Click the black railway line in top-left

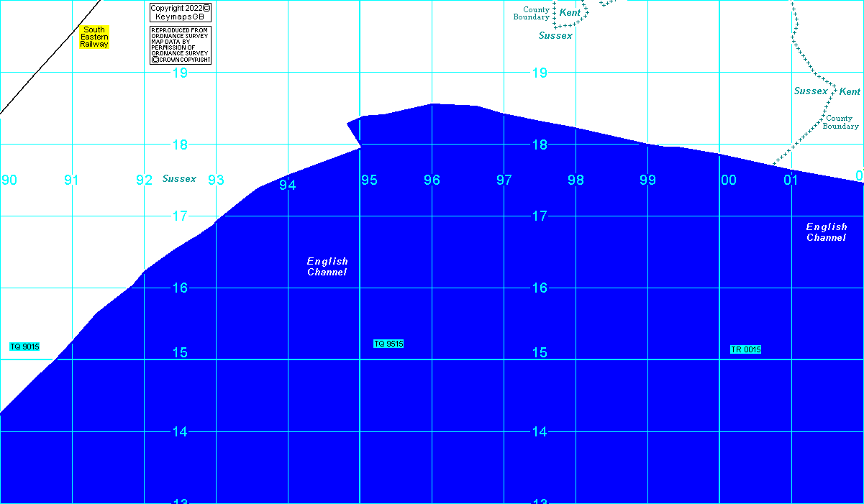(x=49, y=58)
